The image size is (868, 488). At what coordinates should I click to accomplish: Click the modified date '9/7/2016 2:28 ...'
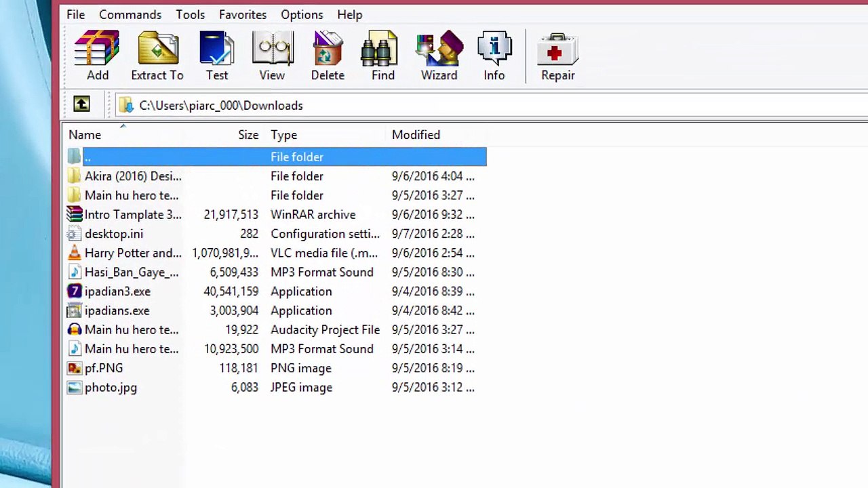coord(433,234)
